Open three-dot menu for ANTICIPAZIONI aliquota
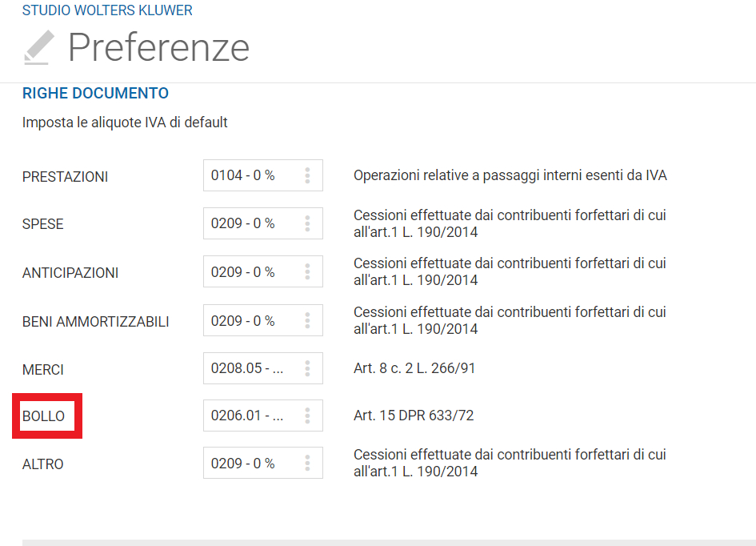 tap(308, 271)
